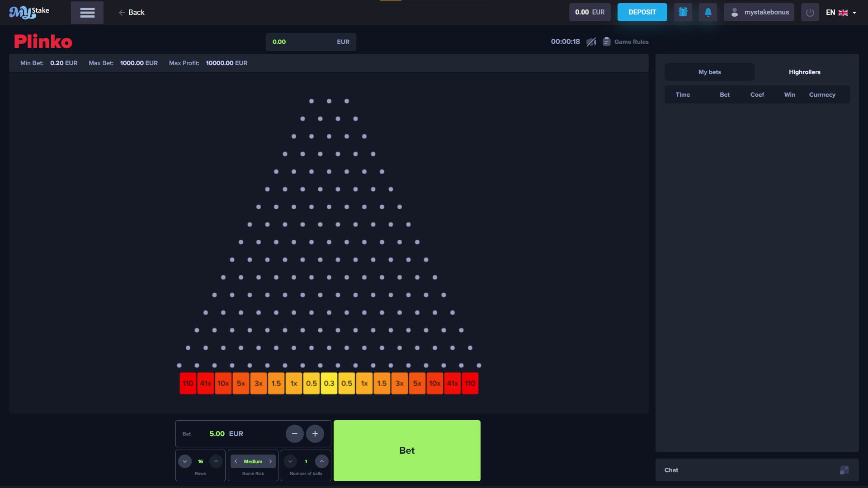The image size is (868, 488).
Task: Increase Number of balls
Action: coord(322,461)
